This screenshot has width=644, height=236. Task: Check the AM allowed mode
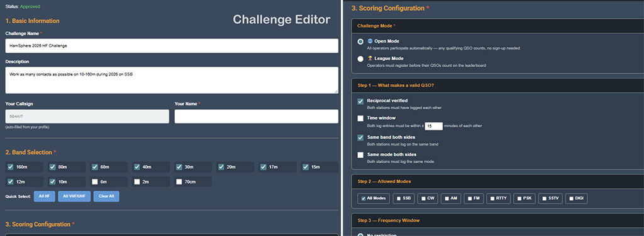[447, 198]
